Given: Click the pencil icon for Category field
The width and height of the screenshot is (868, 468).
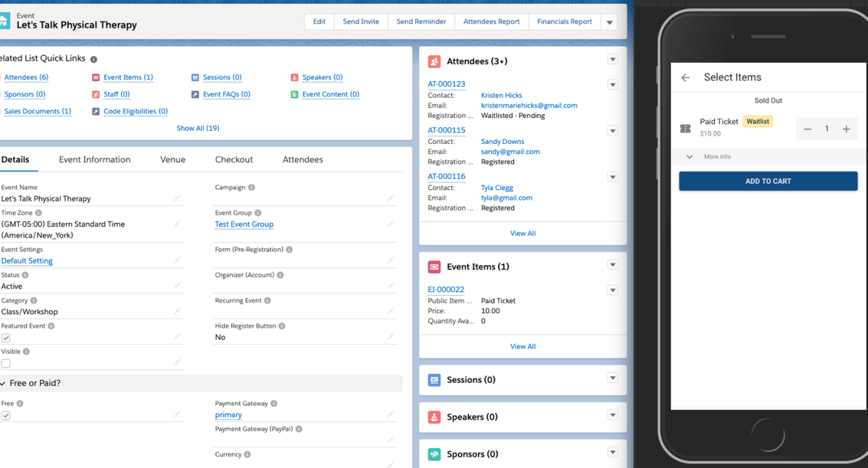Looking at the screenshot, I should coord(177,311).
